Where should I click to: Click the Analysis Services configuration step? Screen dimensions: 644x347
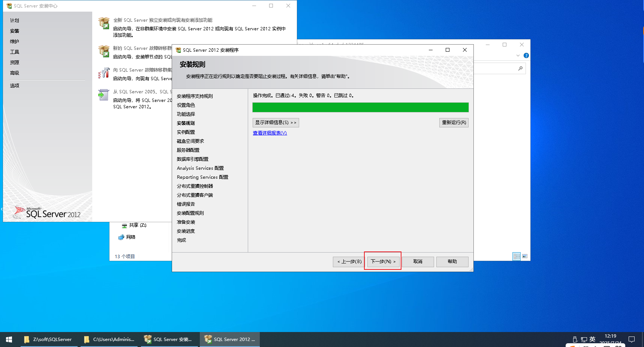[201, 168]
